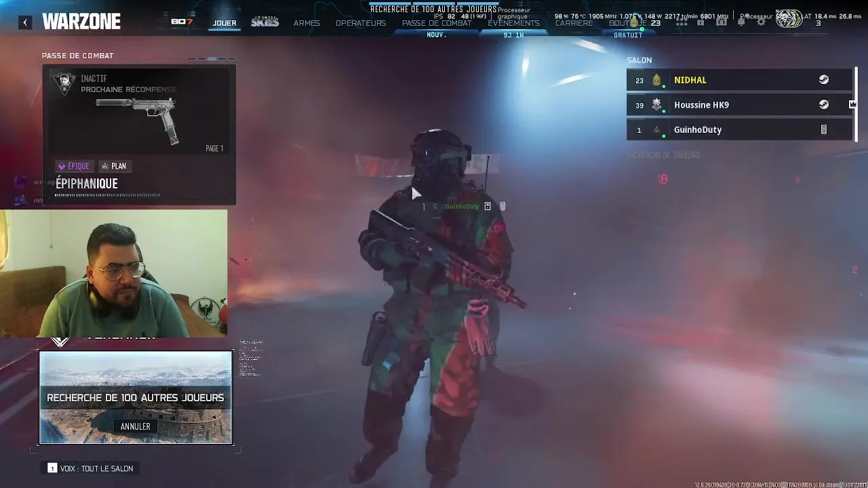Open the notifications bell icon
The width and height of the screenshot is (868, 488).
point(741,22)
